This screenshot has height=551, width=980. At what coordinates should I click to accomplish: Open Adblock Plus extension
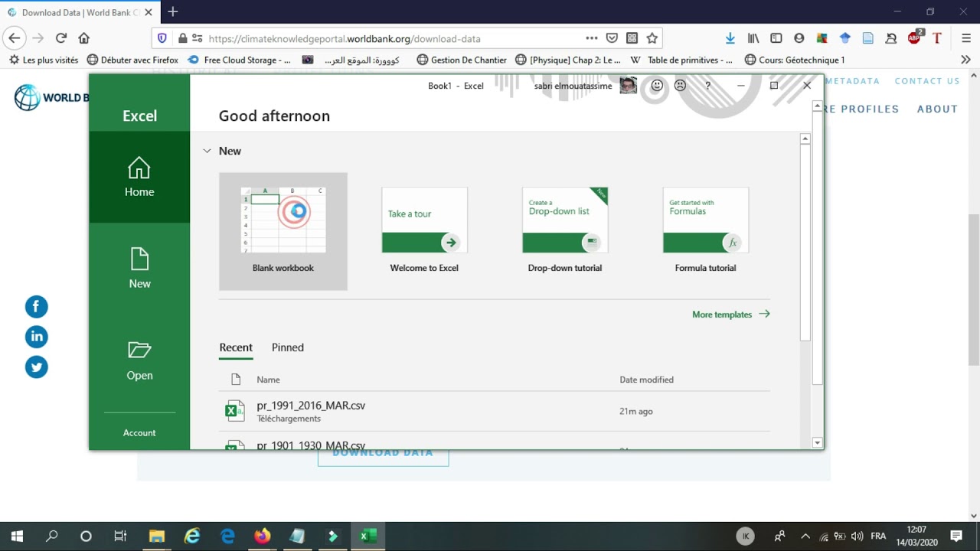pyautogui.click(x=915, y=38)
